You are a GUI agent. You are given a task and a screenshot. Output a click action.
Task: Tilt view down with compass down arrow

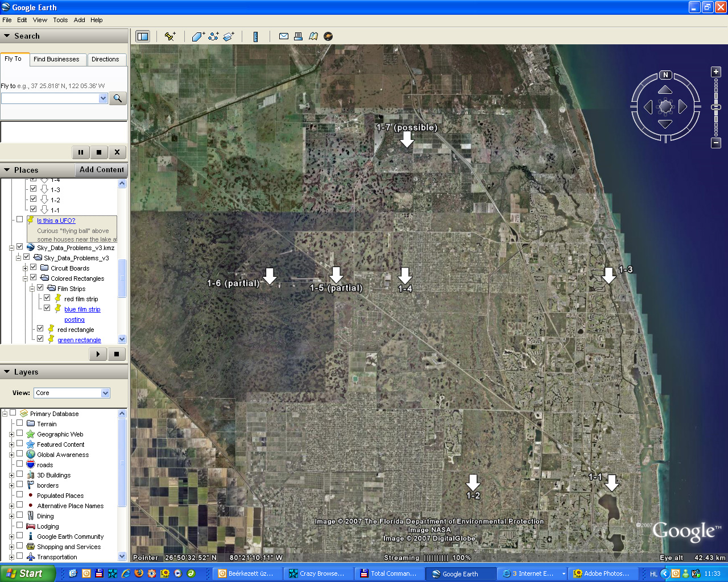[665, 124]
